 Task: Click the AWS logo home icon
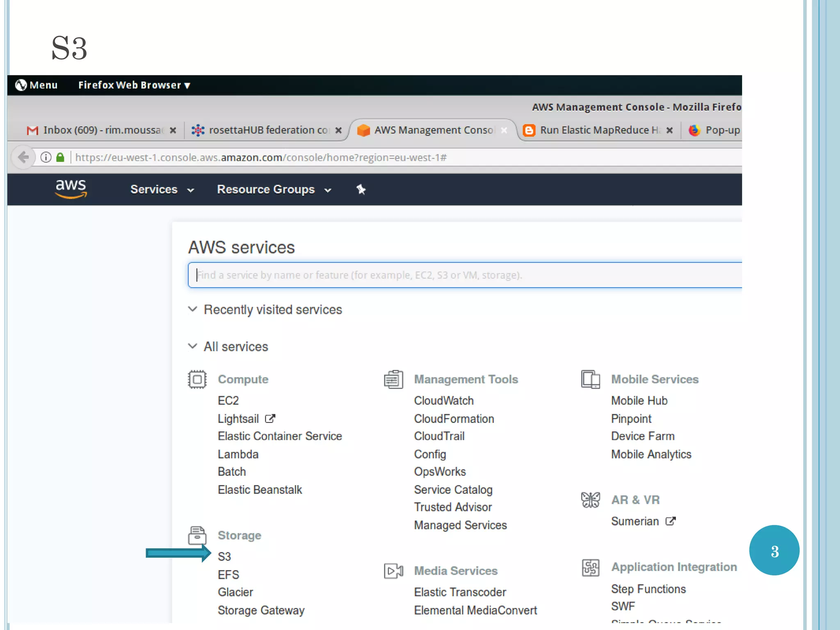point(71,189)
